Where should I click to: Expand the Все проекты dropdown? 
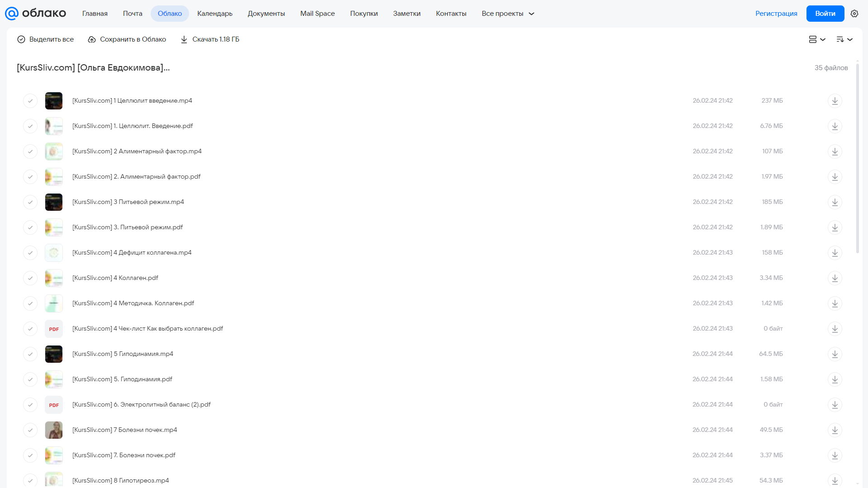coord(508,14)
